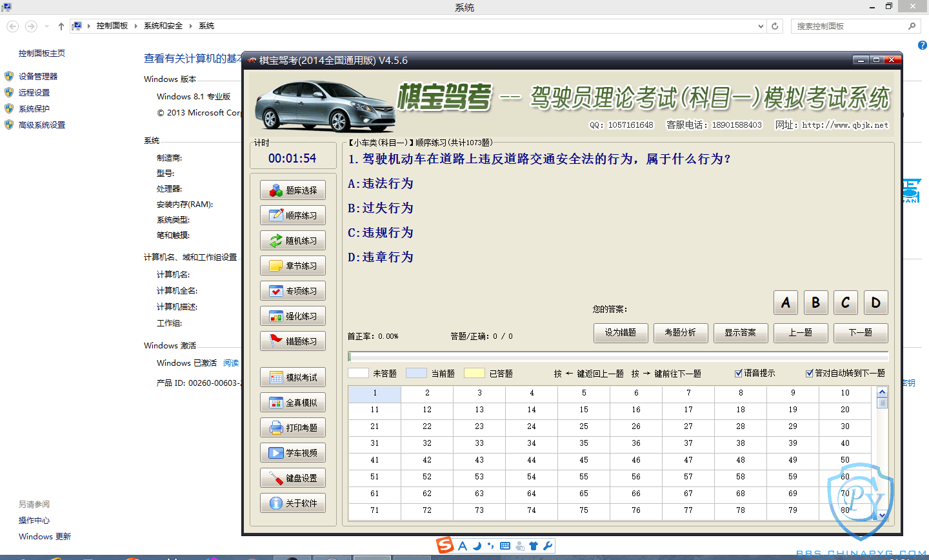Open 远程设置 in System sidebar
The height and width of the screenshot is (560, 929).
click(34, 92)
